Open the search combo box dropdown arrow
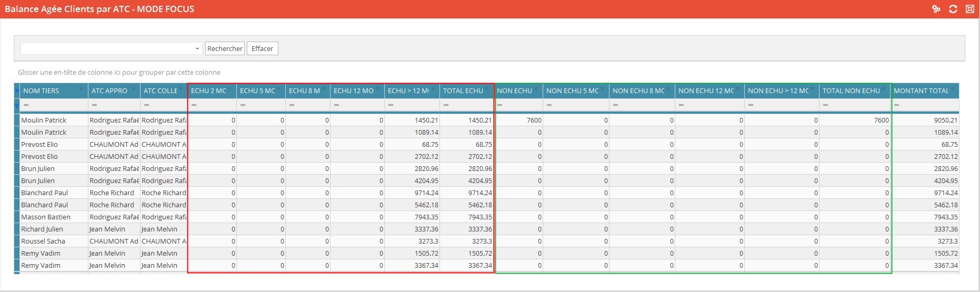 pyautogui.click(x=197, y=49)
